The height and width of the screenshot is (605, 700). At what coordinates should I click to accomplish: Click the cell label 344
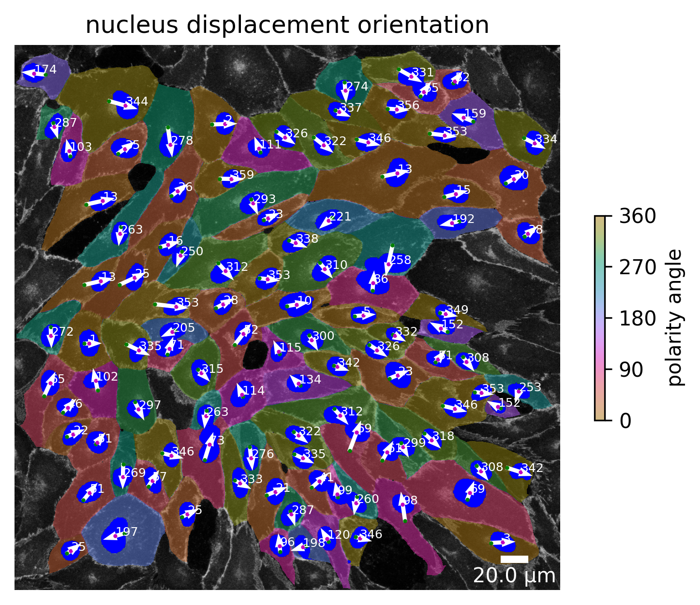coord(137,102)
